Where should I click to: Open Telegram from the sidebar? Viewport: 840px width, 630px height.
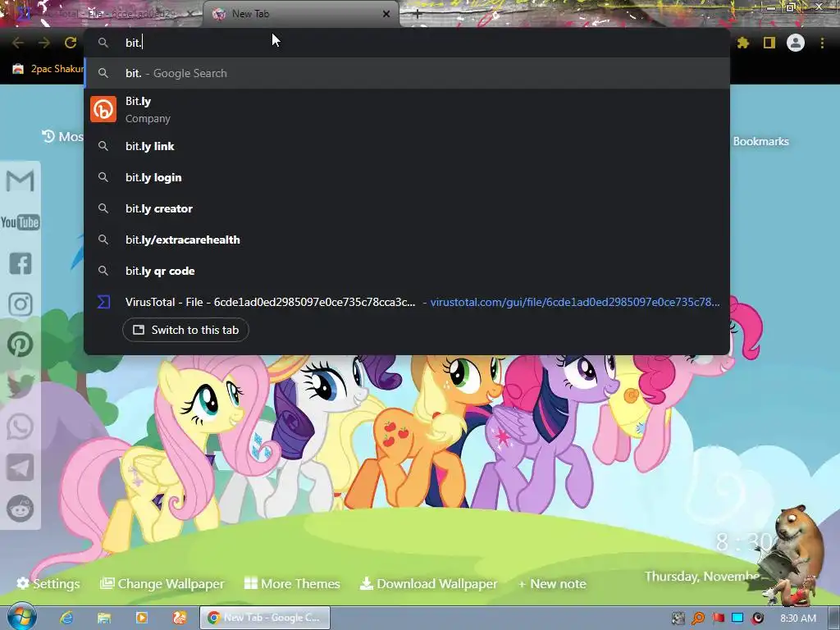click(21, 468)
